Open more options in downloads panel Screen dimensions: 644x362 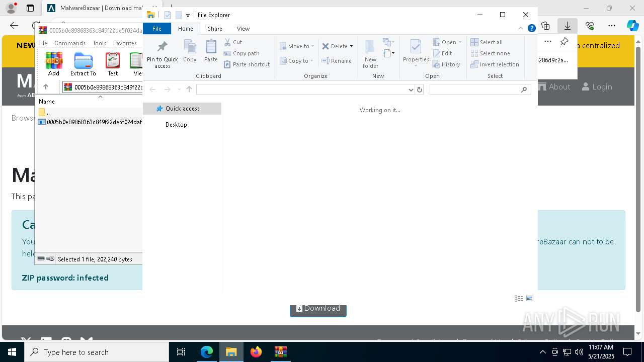(x=548, y=42)
